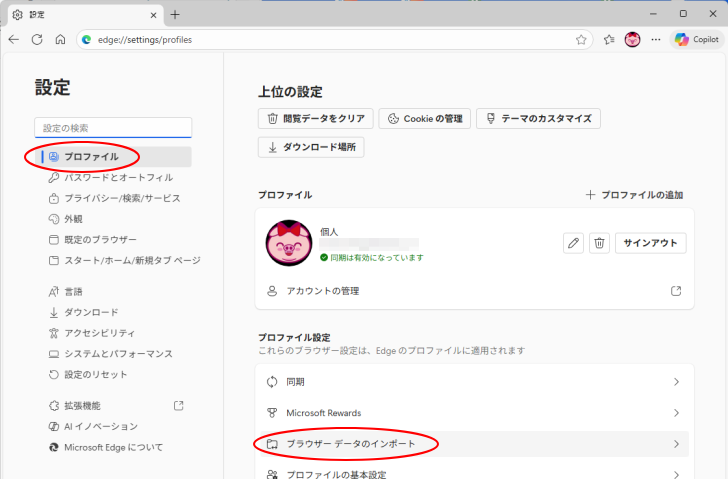
Task: Edit profile with the pencil icon
Action: (x=573, y=243)
